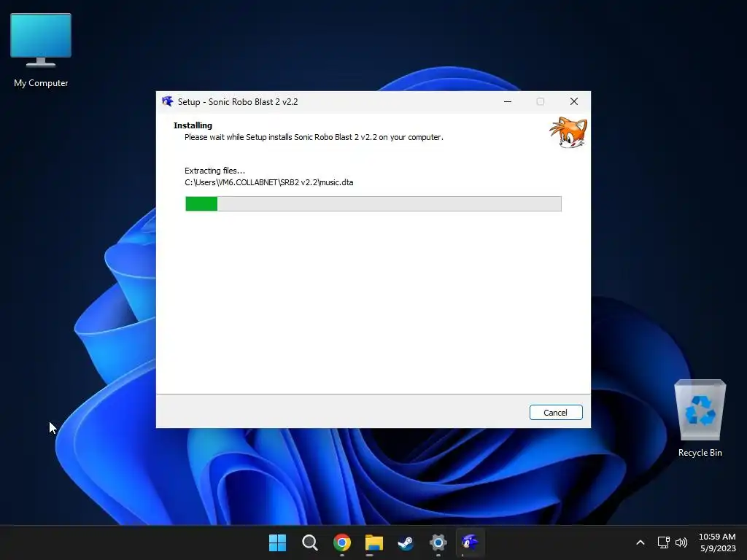Open the volume speaker tray icon

click(x=681, y=542)
